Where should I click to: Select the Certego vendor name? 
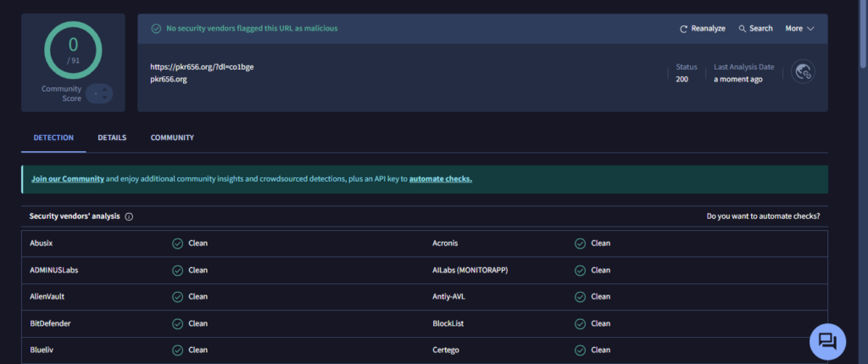click(x=446, y=350)
